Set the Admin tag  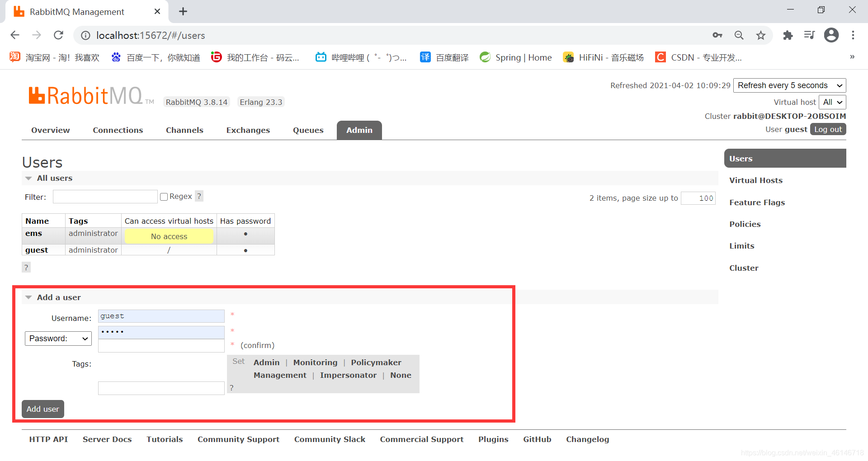(267, 362)
